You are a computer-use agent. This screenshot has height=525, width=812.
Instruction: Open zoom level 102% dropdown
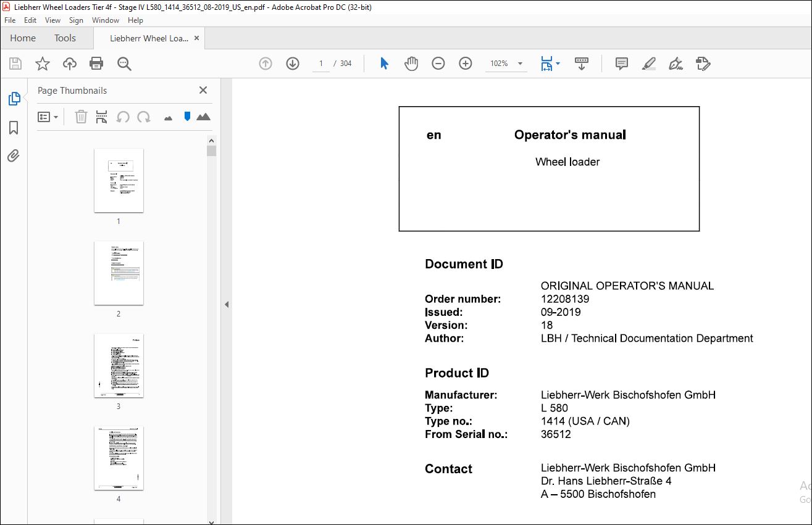[520, 64]
